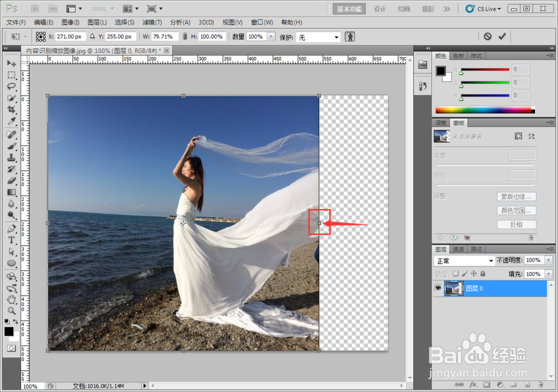The width and height of the screenshot is (558, 392).
Task: Open the 填充 fill slider arrow
Action: 549,274
